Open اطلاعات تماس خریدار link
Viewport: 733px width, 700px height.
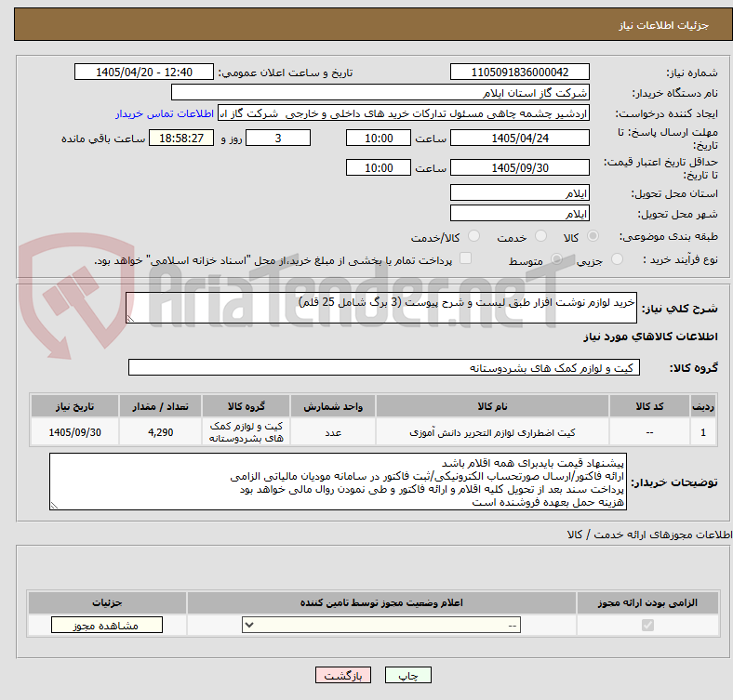tap(165, 113)
